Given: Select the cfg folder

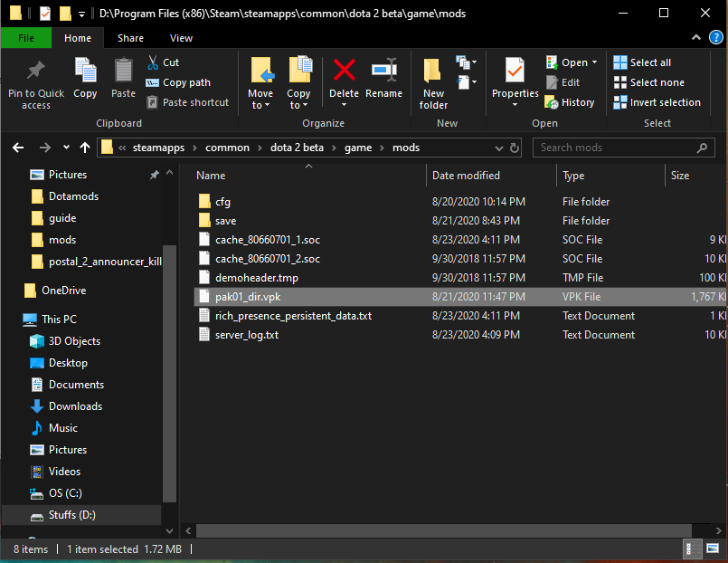Looking at the screenshot, I should 459,202.
